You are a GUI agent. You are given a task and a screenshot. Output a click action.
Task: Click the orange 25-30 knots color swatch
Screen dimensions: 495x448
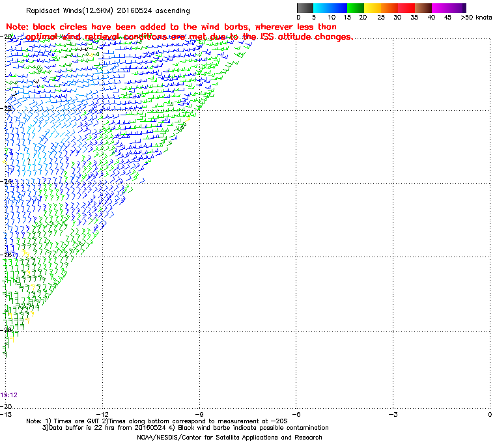[389, 8]
